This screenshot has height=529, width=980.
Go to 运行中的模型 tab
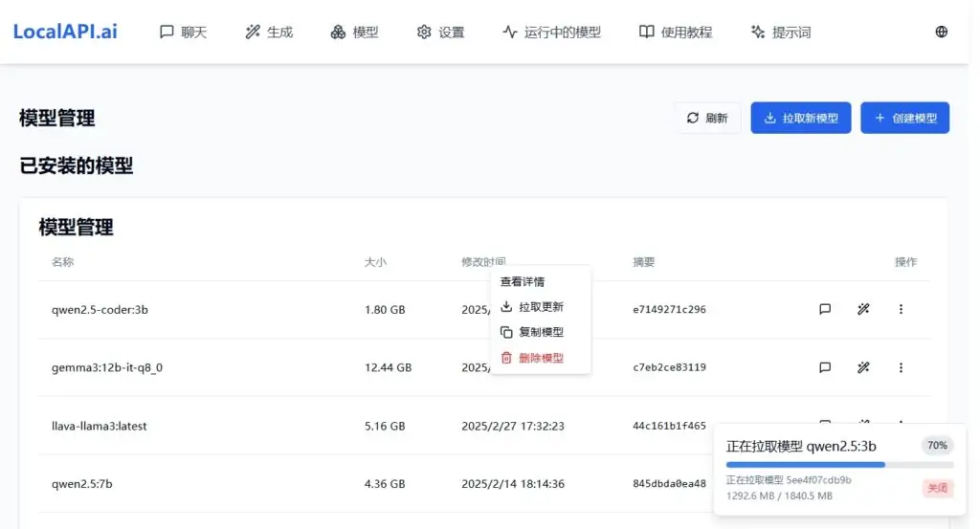pos(552,32)
